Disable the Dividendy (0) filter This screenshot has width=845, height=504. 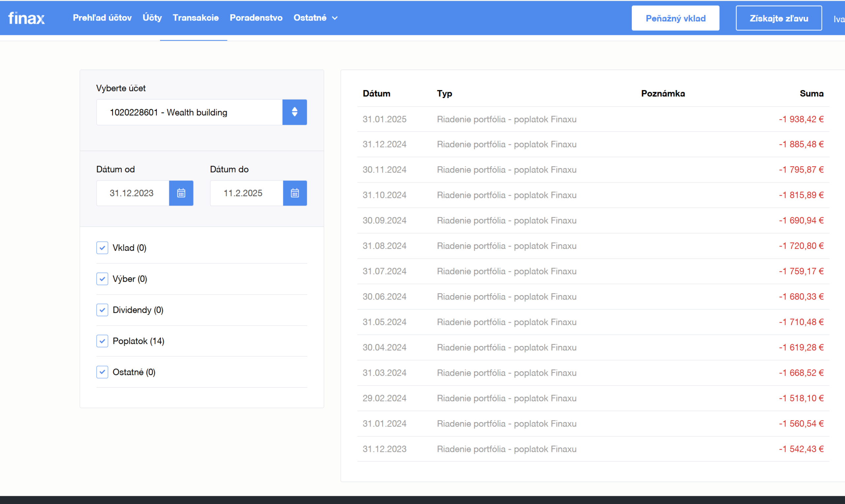click(x=102, y=310)
